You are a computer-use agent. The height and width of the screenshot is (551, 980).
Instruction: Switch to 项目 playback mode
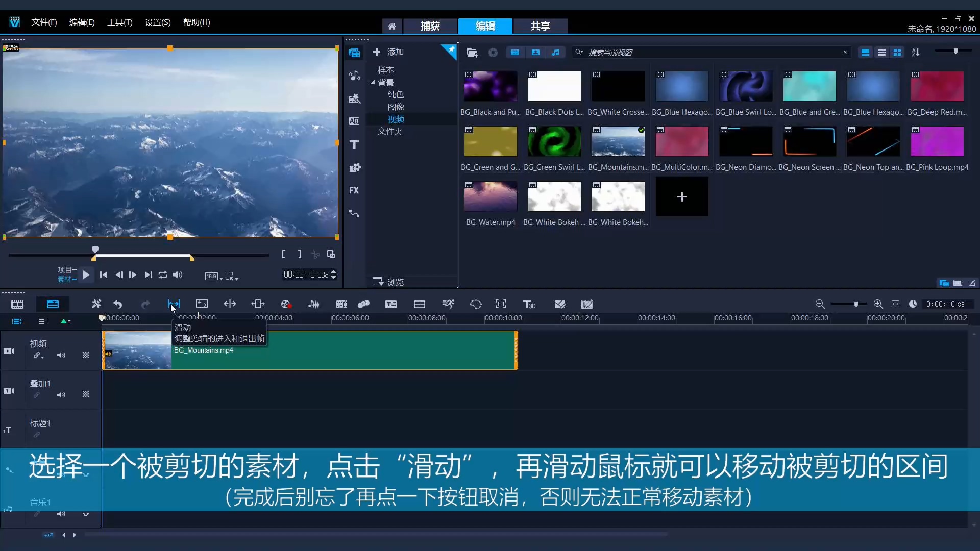(66, 270)
